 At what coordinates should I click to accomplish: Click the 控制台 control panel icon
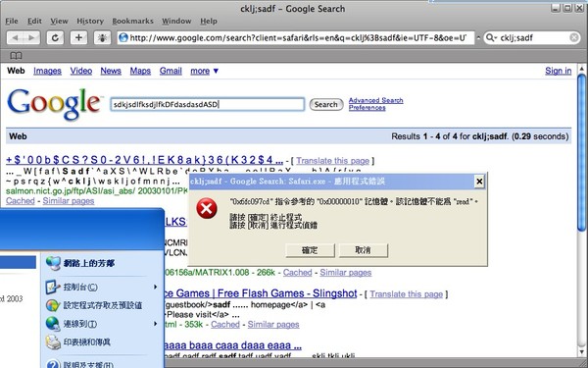[x=53, y=288]
